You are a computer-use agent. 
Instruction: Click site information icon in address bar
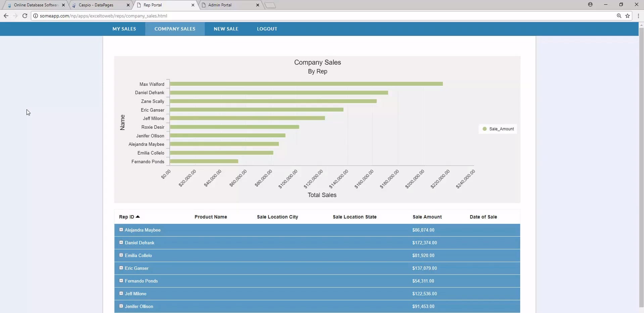[x=36, y=16]
